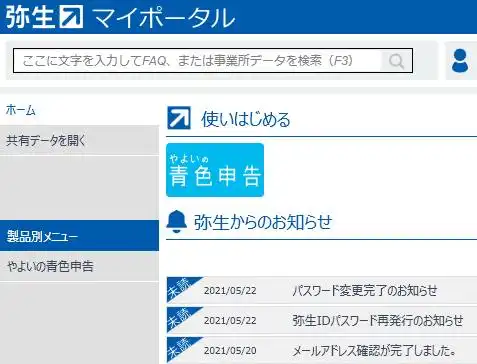Click the Yayoi arrow logo in header
Image resolution: width=477 pixels, height=364 pixels.
(x=71, y=17)
